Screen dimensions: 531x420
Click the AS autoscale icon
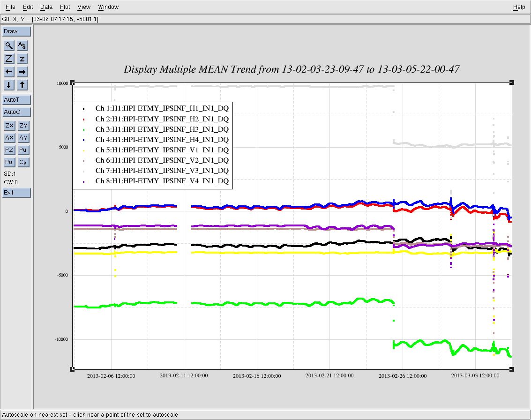coord(22,45)
